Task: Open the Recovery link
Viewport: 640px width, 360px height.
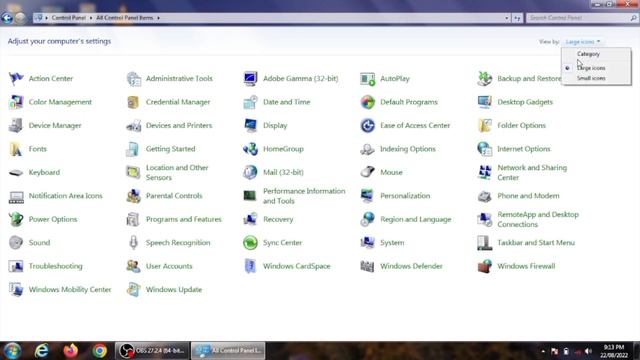Action: click(278, 219)
